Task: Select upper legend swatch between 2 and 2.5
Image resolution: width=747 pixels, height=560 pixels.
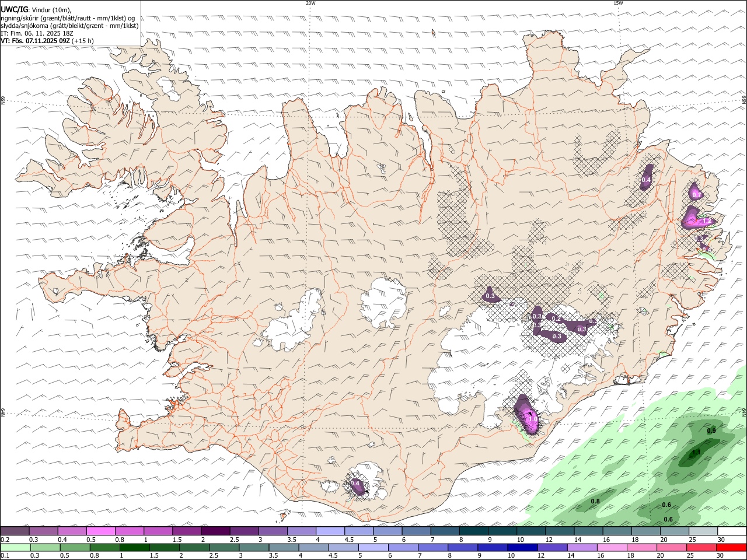Action: click(x=215, y=531)
